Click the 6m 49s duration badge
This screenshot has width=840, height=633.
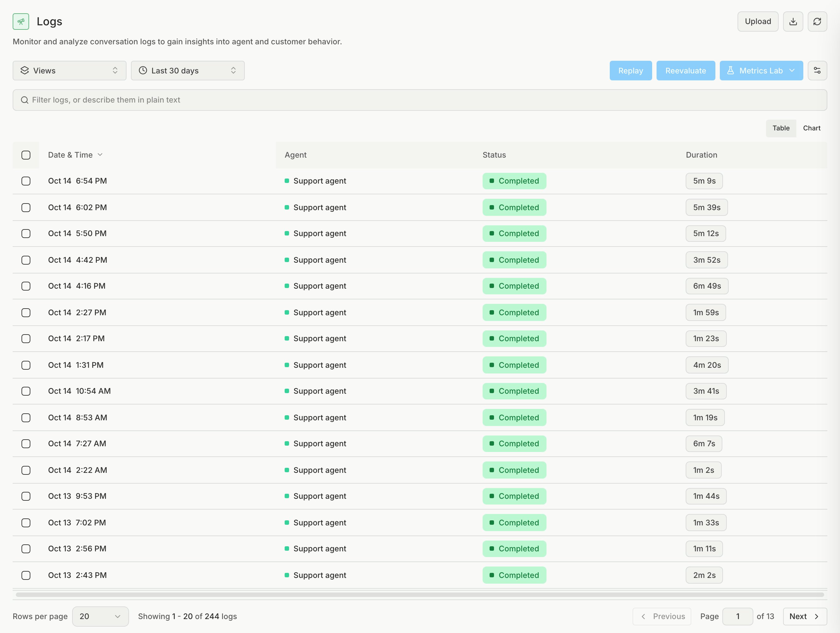pyautogui.click(x=707, y=286)
